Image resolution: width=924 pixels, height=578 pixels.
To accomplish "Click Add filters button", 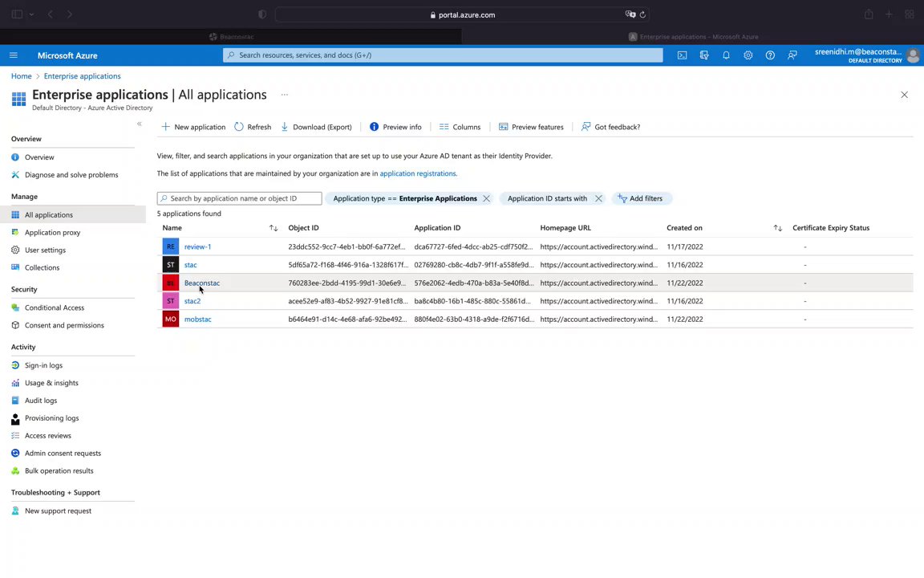I will pos(641,199).
